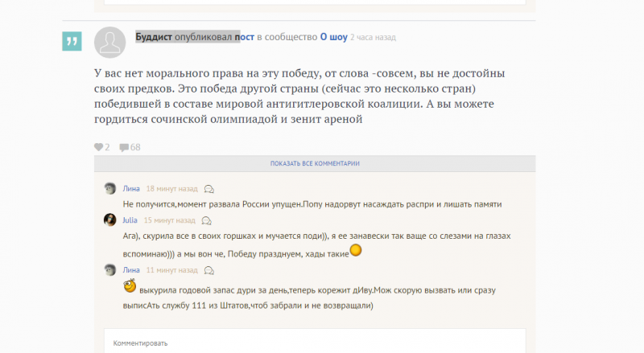Open Julia's profile name link
Viewport: 644px width, 353px height.
[x=130, y=220]
